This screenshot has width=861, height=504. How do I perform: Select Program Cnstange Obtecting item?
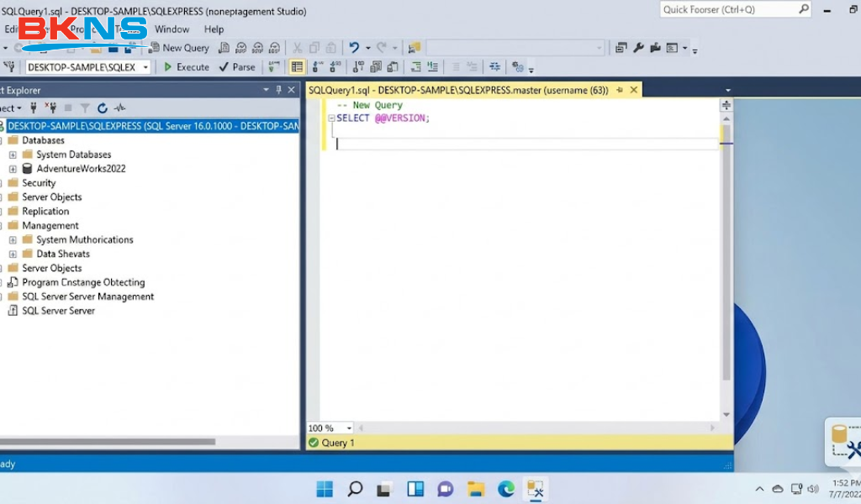coord(77,282)
